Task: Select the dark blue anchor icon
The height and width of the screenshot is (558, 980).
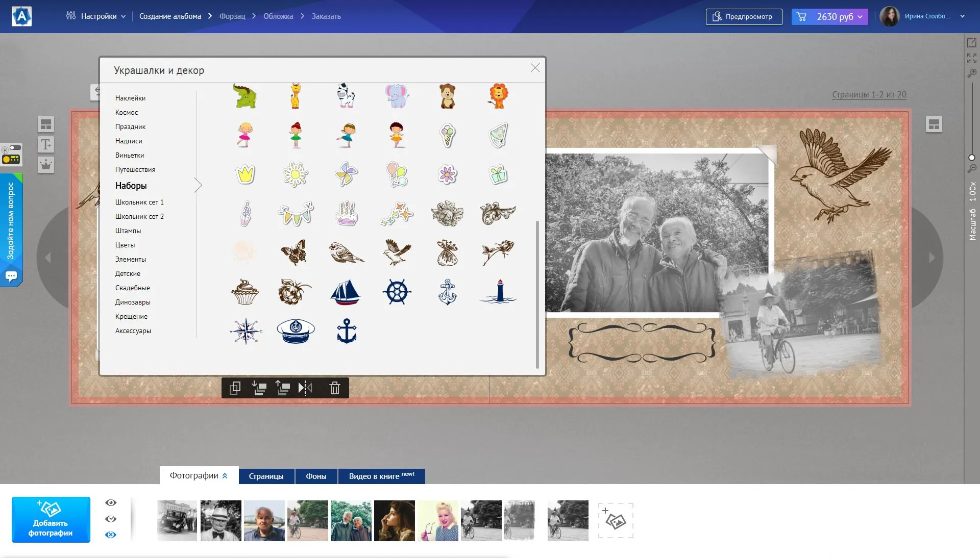Action: pos(347,332)
